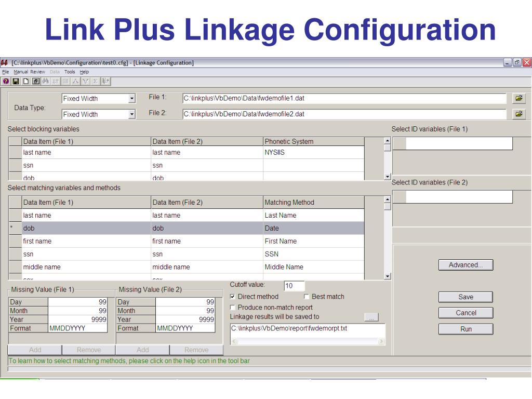Click Year value 9999 in Missing Value File 1
The width and height of the screenshot is (532, 399).
[x=77, y=320]
